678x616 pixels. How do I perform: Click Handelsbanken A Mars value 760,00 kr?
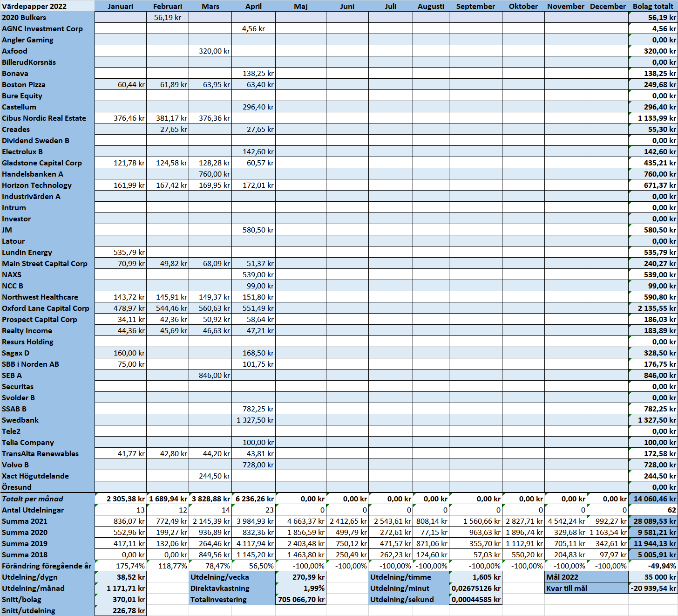[210, 174]
